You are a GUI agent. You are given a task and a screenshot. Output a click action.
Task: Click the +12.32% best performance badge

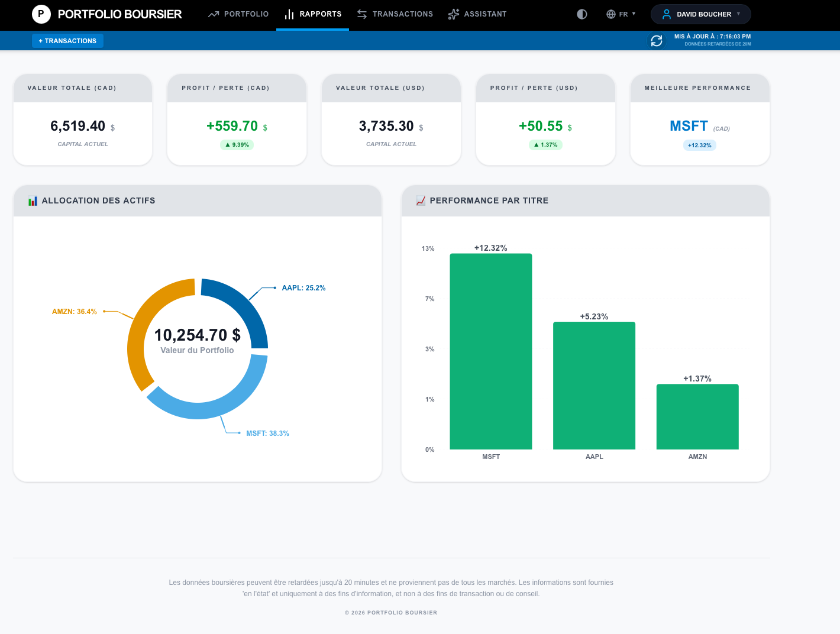[x=699, y=145]
